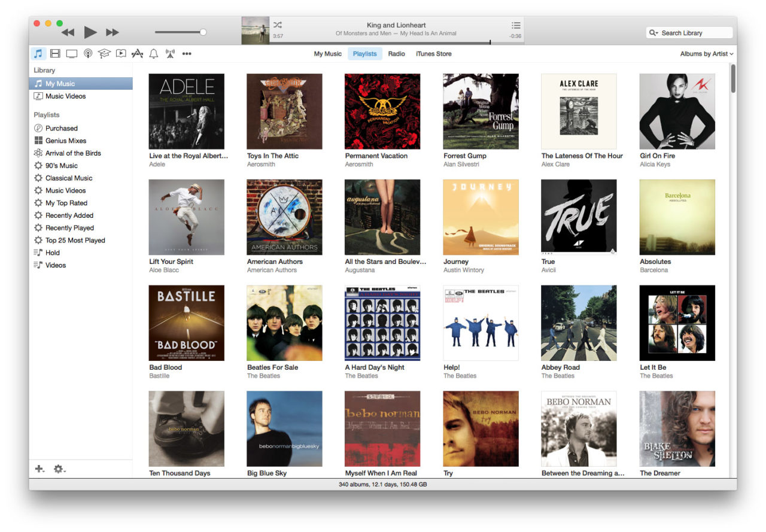Open iTunes U
This screenshot has height=532, width=766.
pos(104,53)
